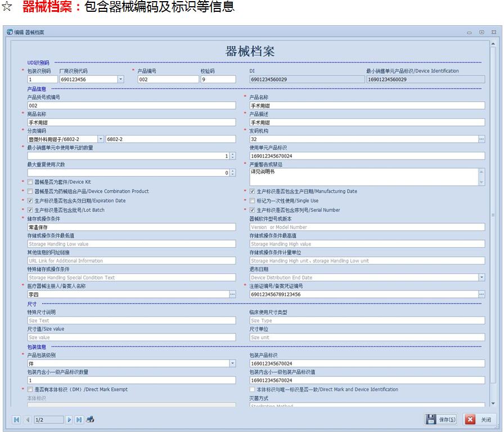504x434 pixels.
Task: Uncheck the Serial Number checkbox
Action: coord(253,210)
